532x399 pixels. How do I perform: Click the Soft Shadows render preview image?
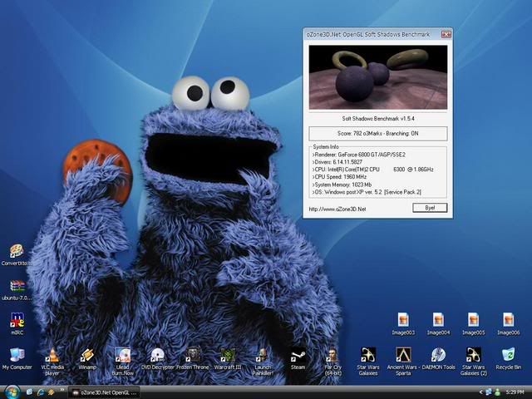(x=378, y=77)
